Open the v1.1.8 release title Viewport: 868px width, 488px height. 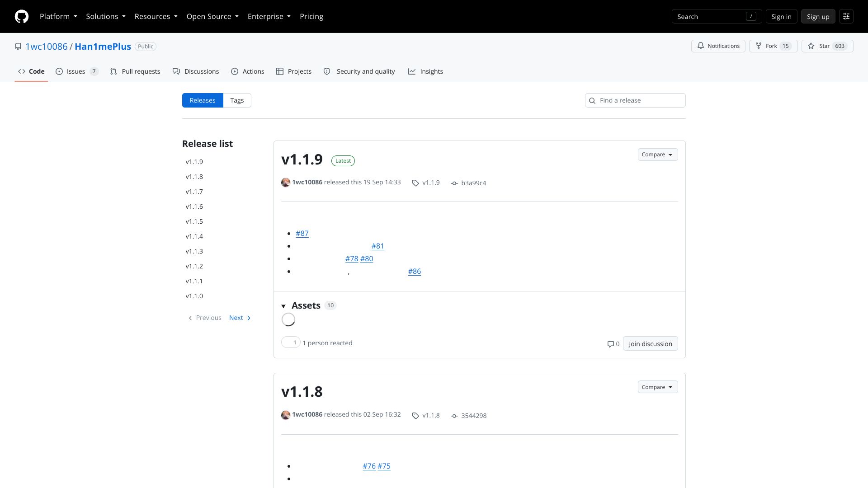tap(302, 391)
